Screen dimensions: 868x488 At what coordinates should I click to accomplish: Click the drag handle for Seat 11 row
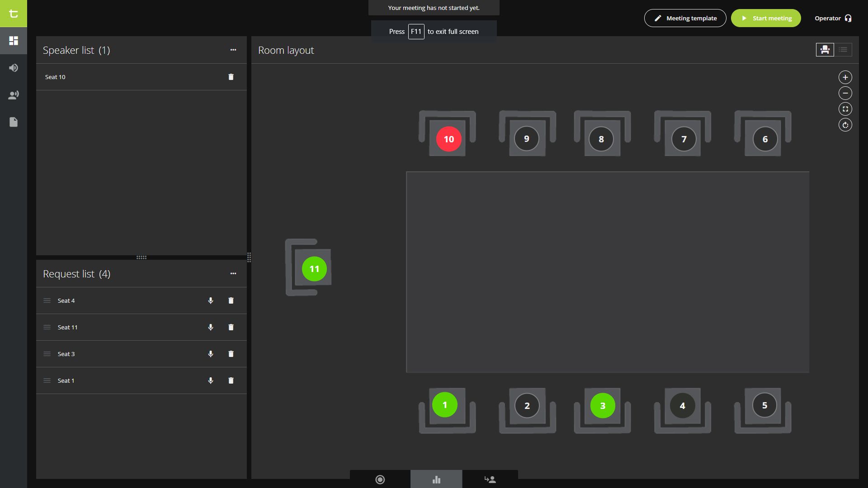(47, 327)
